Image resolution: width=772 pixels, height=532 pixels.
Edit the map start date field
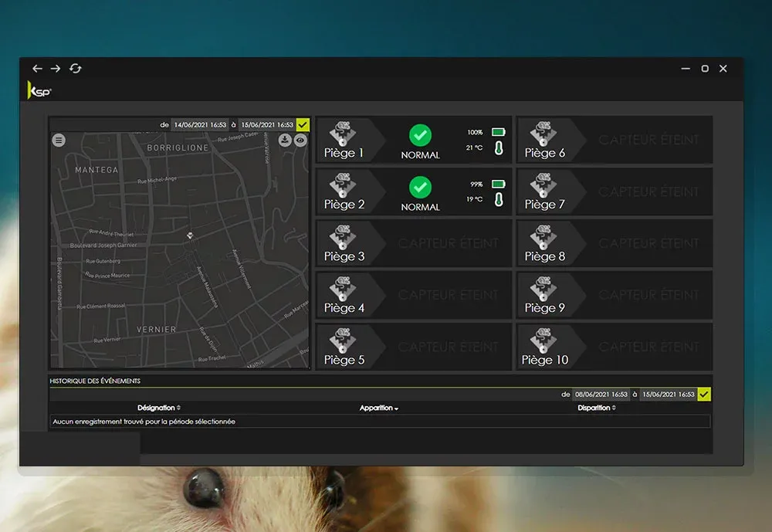[x=199, y=124]
